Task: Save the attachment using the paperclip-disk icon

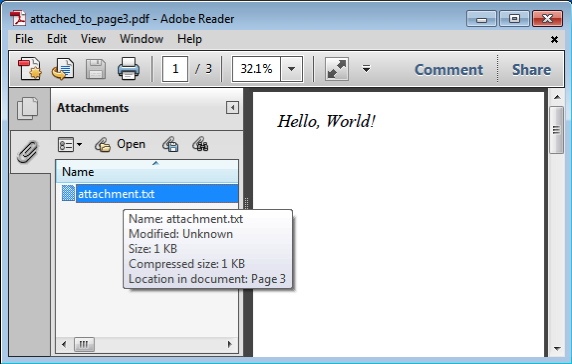Action: click(x=170, y=144)
